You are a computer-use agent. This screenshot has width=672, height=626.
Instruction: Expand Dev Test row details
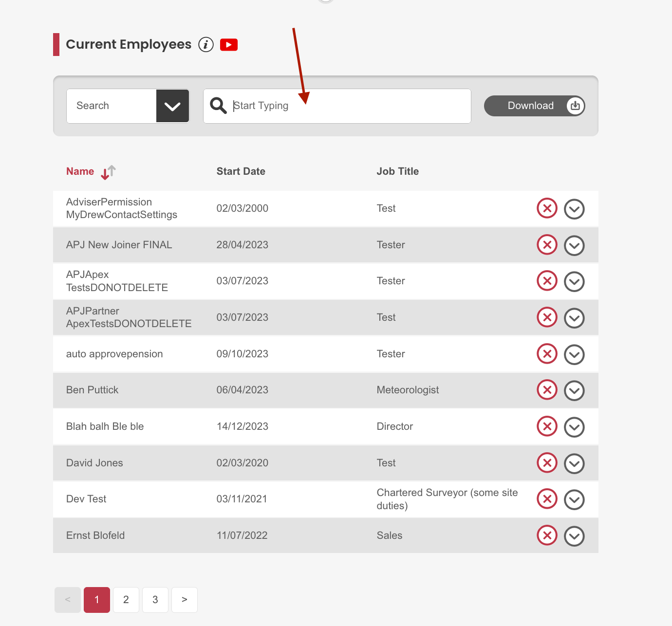(574, 500)
